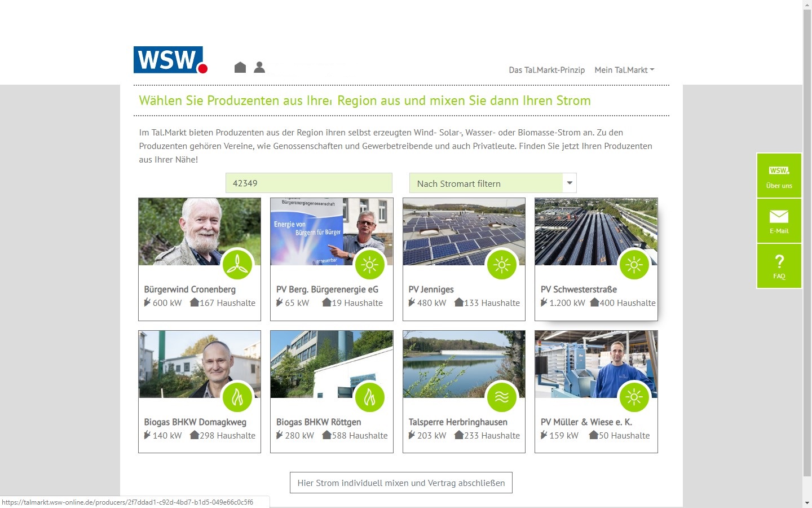Viewport: 812px width, 508px height.
Task: Open the Über uns sidebar button
Action: 779,176
